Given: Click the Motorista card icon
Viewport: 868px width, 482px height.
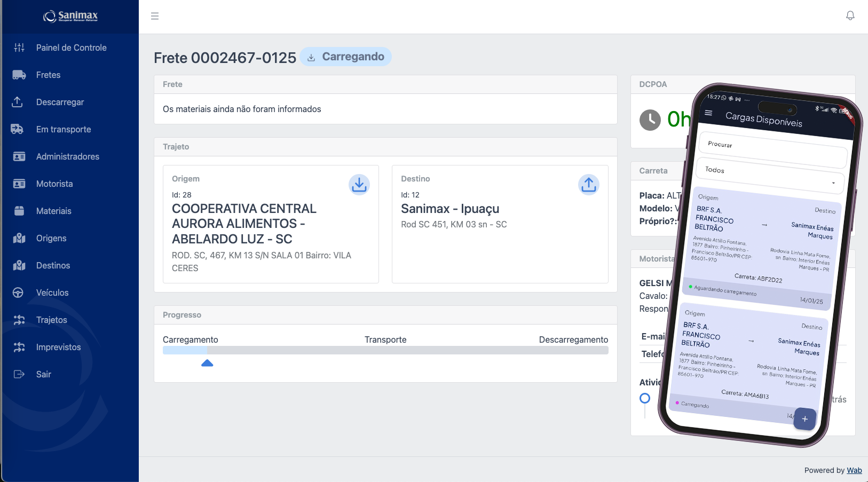Looking at the screenshot, I should (19, 184).
